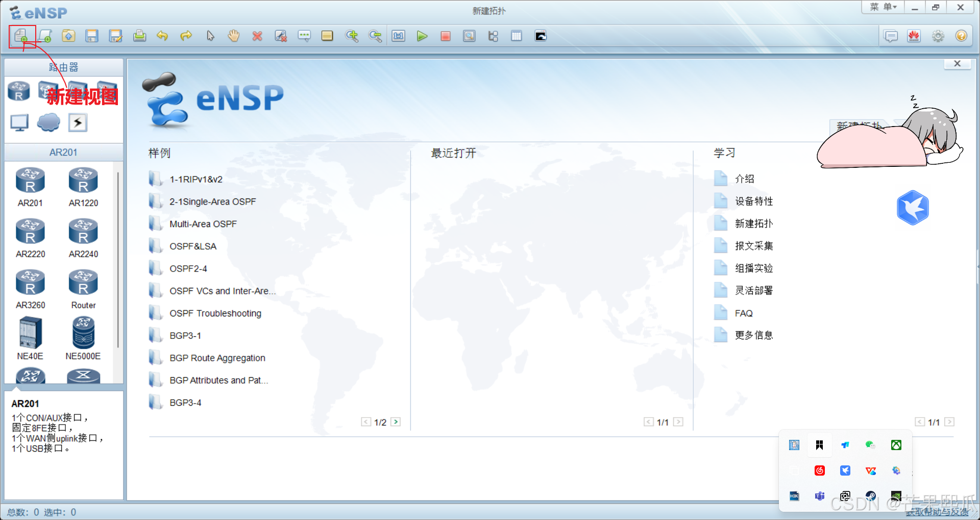Click the device list scrollbar

pos(118,260)
